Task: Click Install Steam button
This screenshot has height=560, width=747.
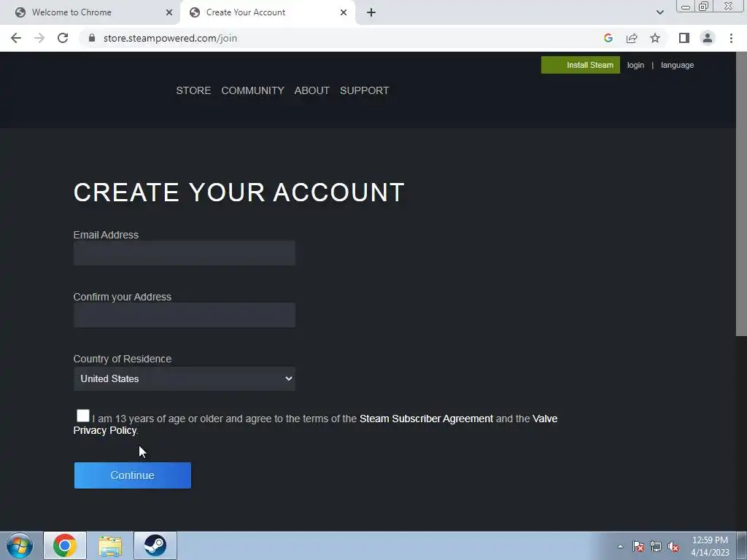Action: [580, 65]
